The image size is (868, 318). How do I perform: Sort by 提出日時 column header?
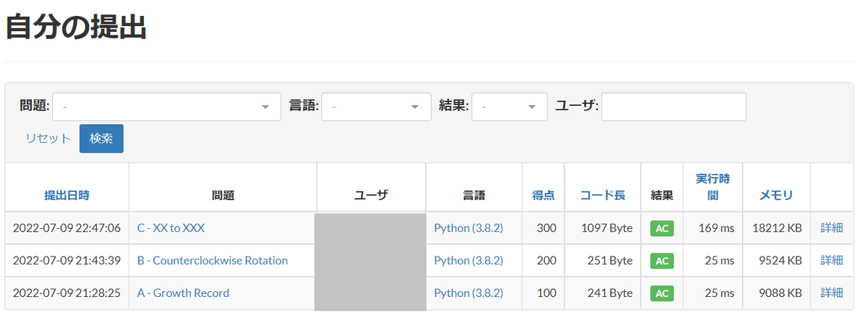pos(67,195)
